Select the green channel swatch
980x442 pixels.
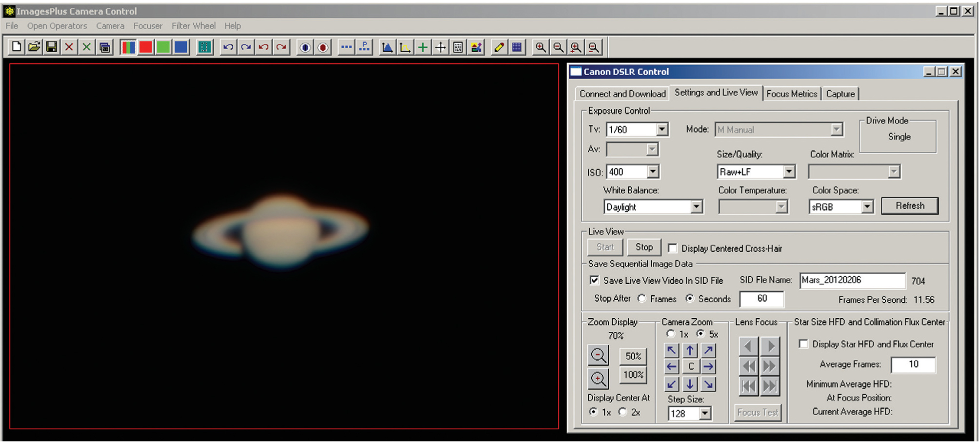[163, 47]
